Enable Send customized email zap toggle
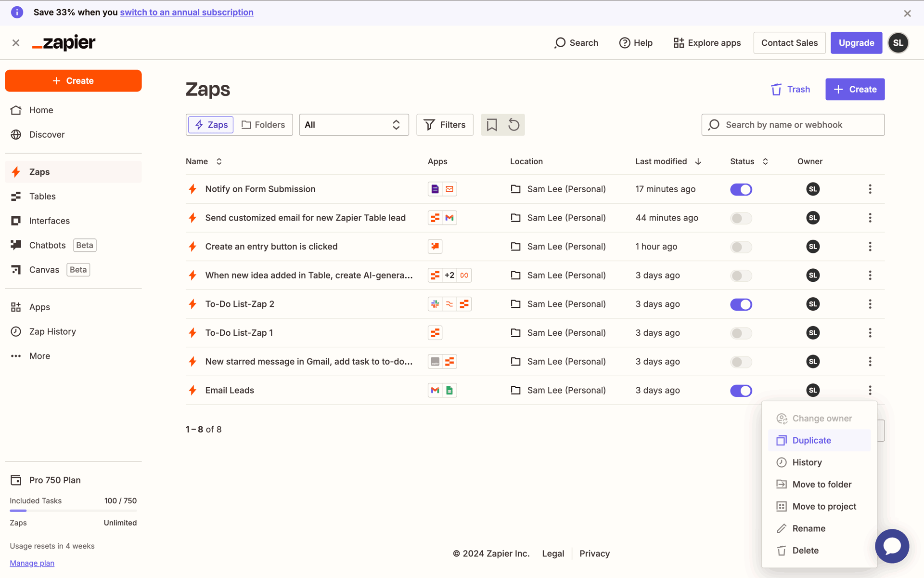The height and width of the screenshot is (578, 924). click(741, 218)
